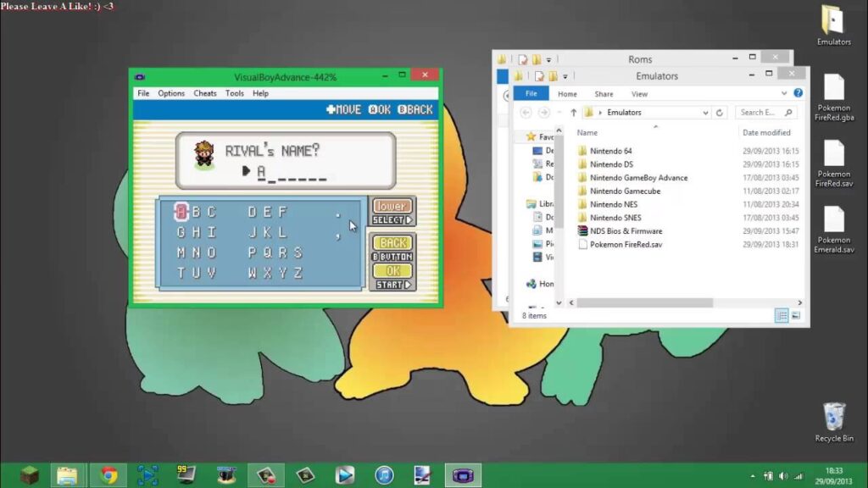Click the refresh button beside the address bar
This screenshot has height=488, width=868.
click(720, 112)
